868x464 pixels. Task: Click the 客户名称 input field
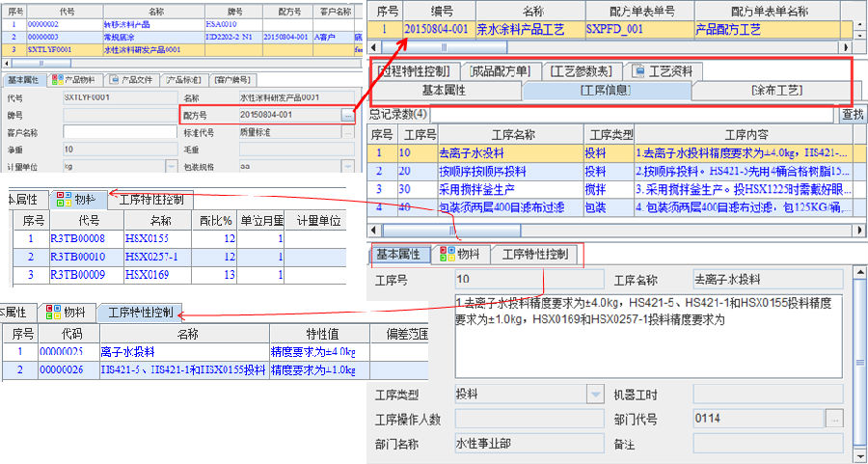pyautogui.click(x=117, y=132)
